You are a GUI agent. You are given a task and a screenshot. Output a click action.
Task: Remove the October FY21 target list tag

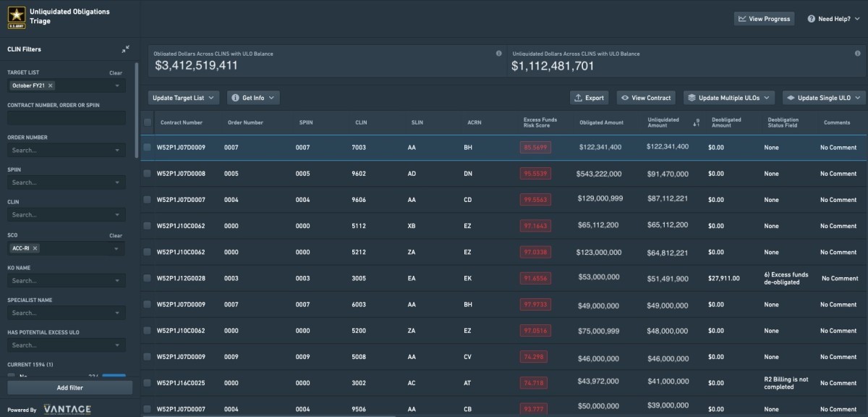[x=51, y=85]
